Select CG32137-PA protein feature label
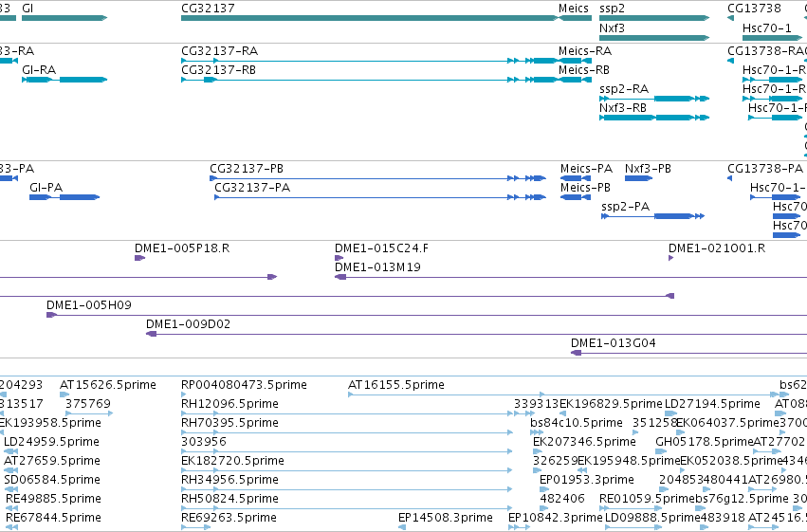This screenshot has width=807, height=532. (252, 188)
